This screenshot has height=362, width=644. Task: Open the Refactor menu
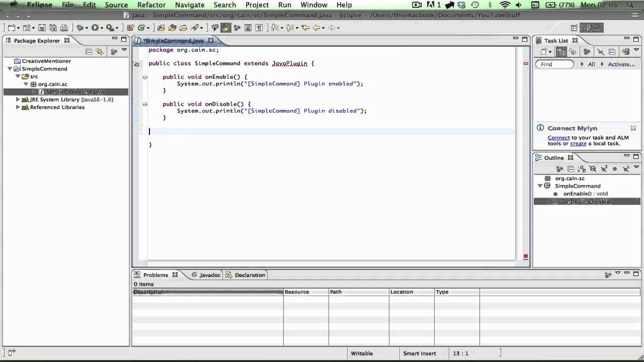point(151,5)
